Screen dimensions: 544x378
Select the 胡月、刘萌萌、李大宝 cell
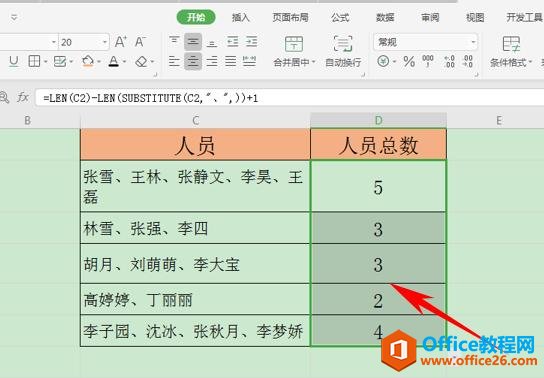[x=195, y=264]
